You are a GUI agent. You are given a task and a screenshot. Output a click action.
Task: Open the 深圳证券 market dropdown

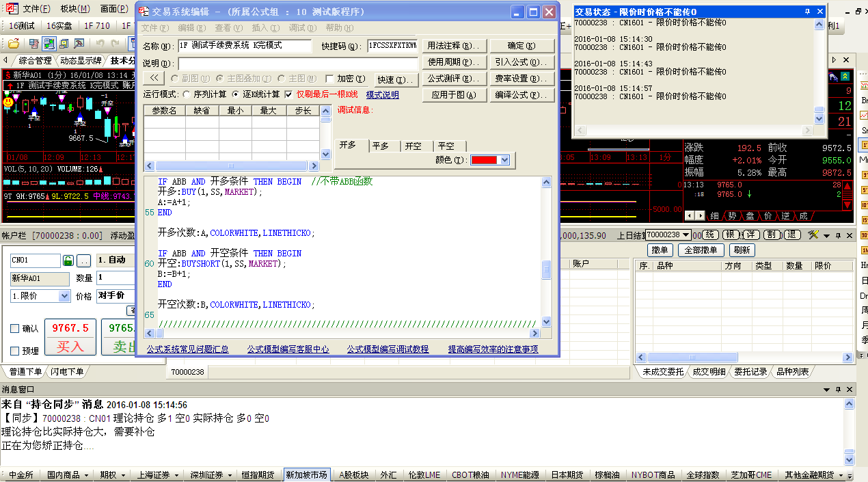230,475
